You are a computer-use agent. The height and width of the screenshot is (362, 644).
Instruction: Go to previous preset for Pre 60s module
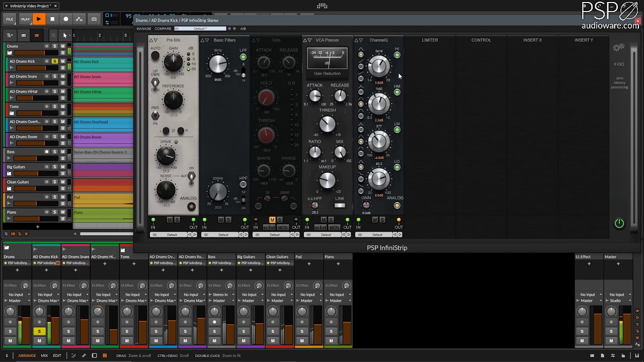189,235
